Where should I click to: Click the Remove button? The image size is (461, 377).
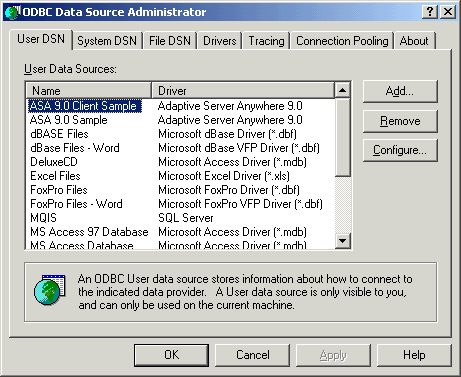400,121
